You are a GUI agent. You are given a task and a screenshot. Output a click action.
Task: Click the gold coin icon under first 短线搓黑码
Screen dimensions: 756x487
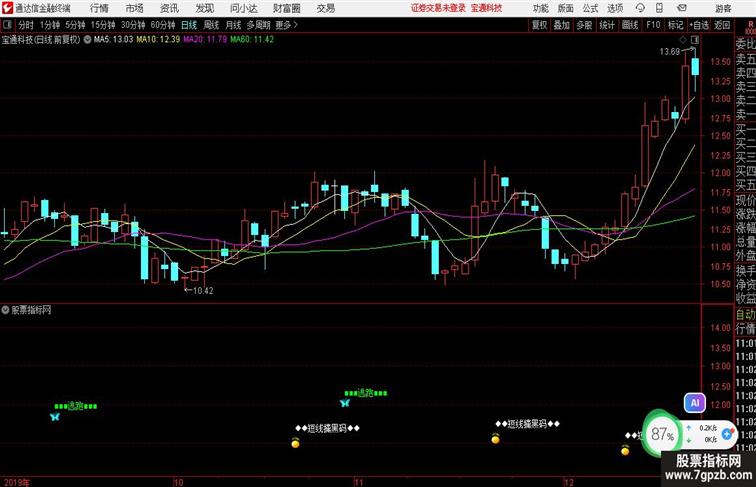[x=296, y=443]
